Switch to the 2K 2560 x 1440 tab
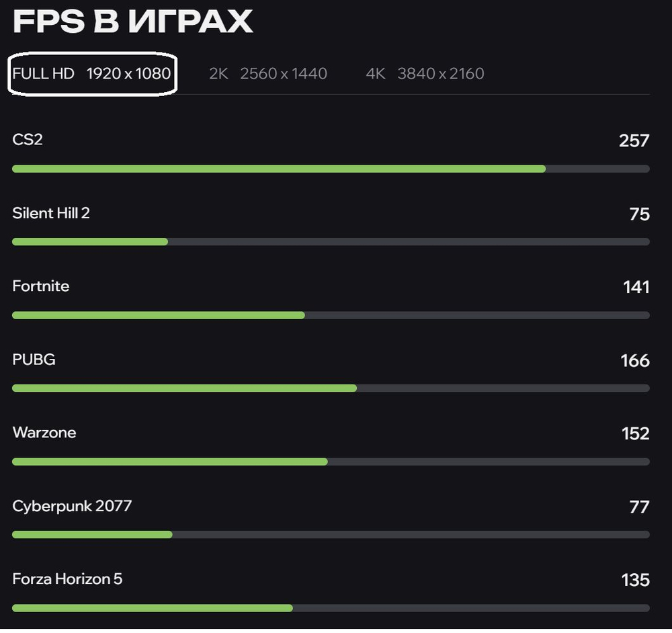Viewport: 672px width, 633px height. pos(266,73)
